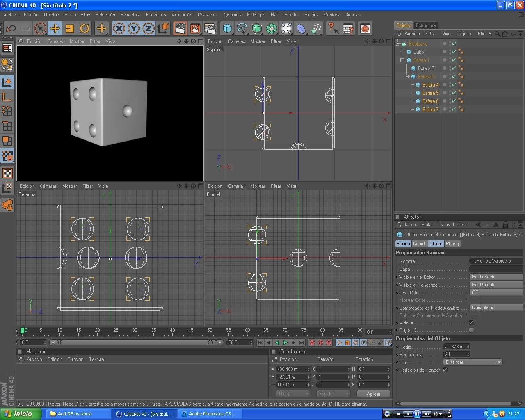The height and width of the screenshot is (420, 525).
Task: Select the Cubo object in tree
Action: (x=418, y=52)
